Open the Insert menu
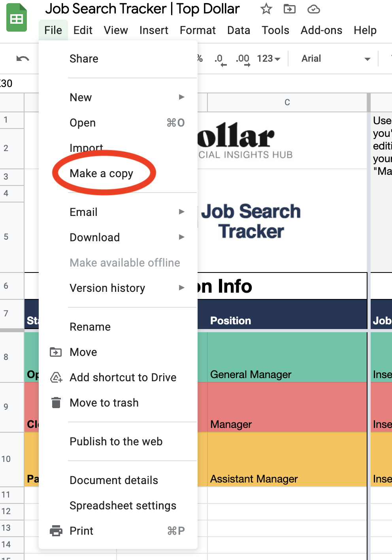The width and height of the screenshot is (392, 560). tap(154, 30)
